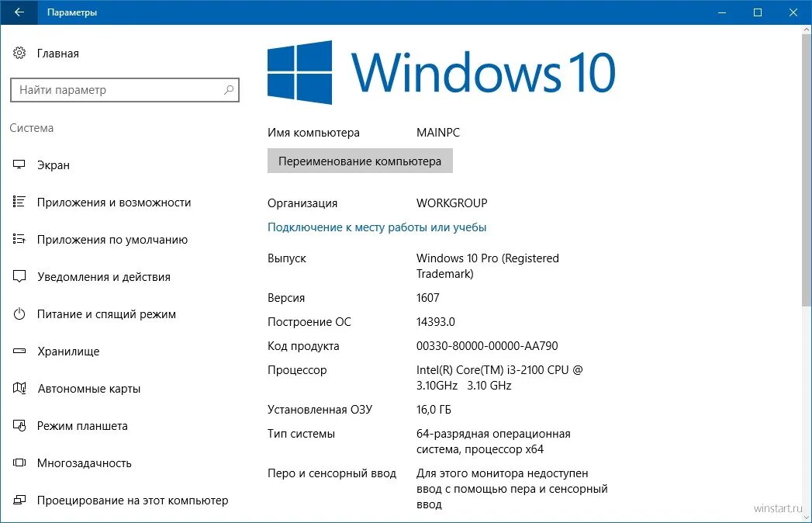Viewport: 812px width, 523px height.
Task: Select Питание и спящий режим
Action: (106, 314)
